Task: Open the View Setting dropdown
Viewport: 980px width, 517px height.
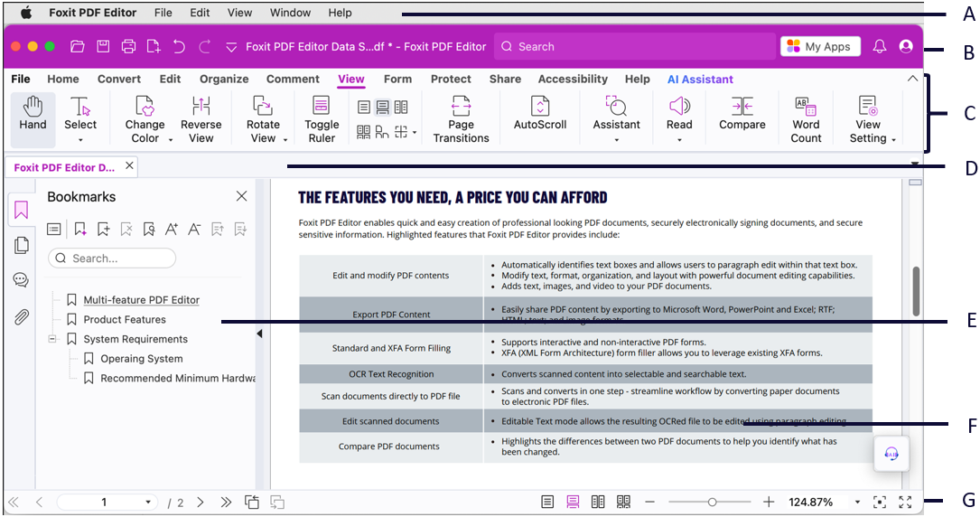Action: click(x=893, y=140)
